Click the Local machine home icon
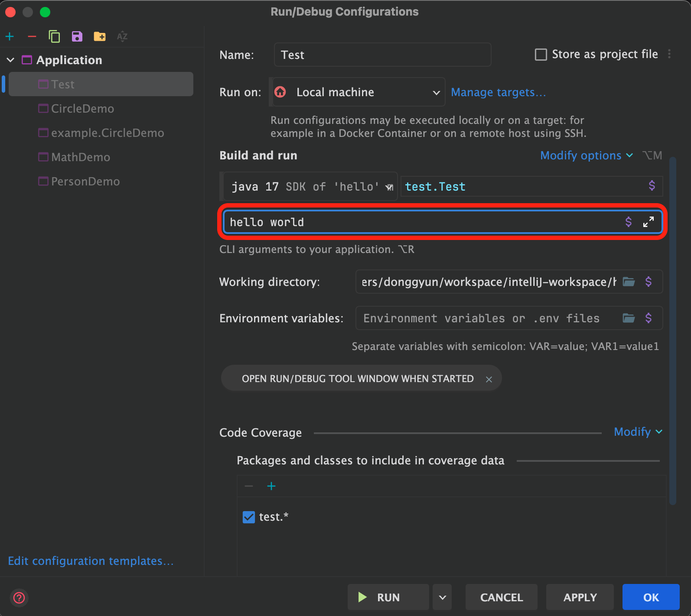 280,92
